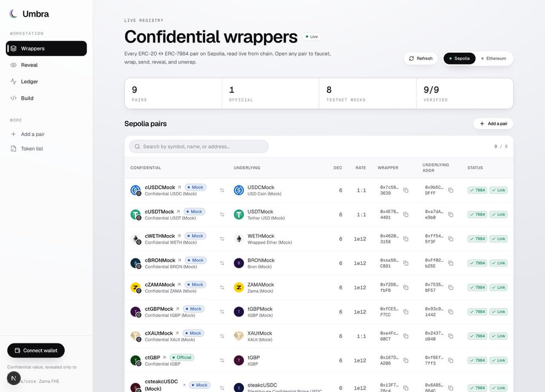Copy the cWETHMock wrapper address
This screenshot has width=545, height=392.
pyautogui.click(x=406, y=239)
